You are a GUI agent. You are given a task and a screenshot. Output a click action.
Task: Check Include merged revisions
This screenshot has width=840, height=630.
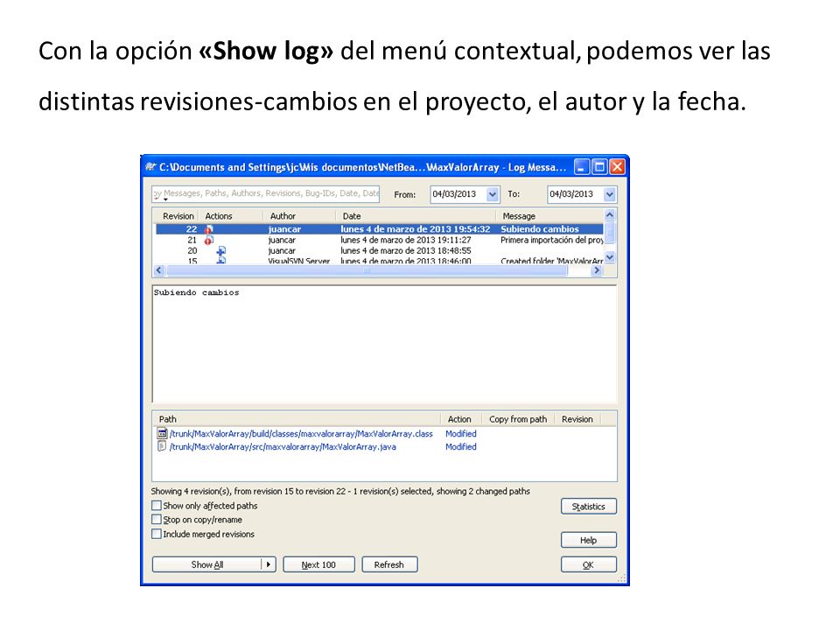[157, 534]
